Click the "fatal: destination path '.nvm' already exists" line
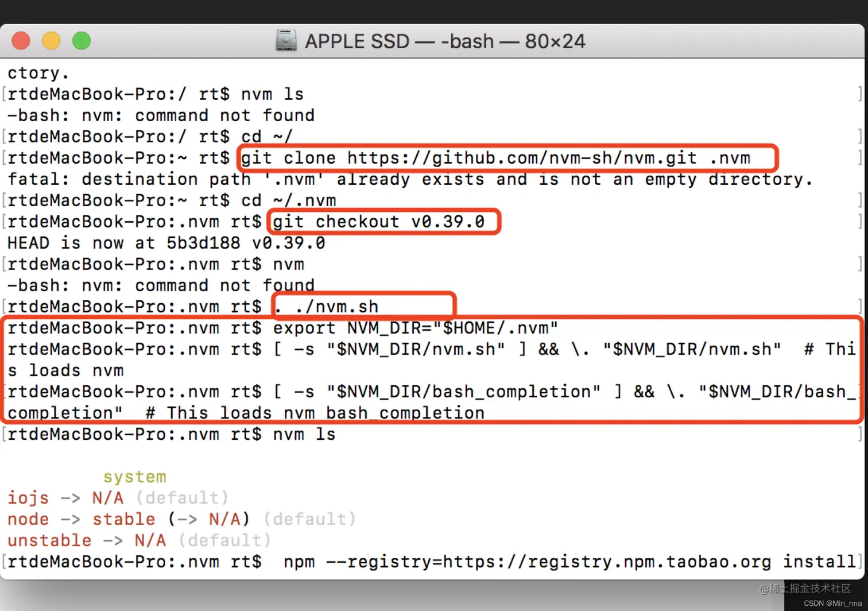Viewport: 868px width, 611px height. (x=410, y=179)
